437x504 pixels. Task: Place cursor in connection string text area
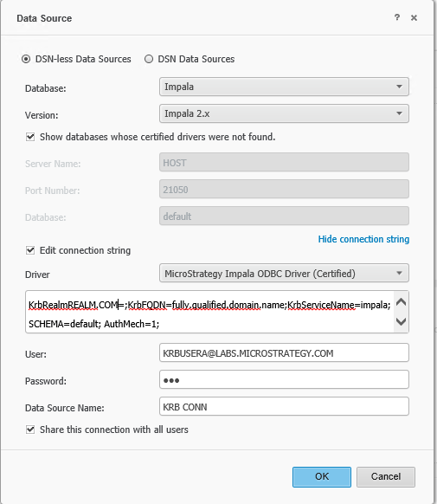(x=209, y=312)
